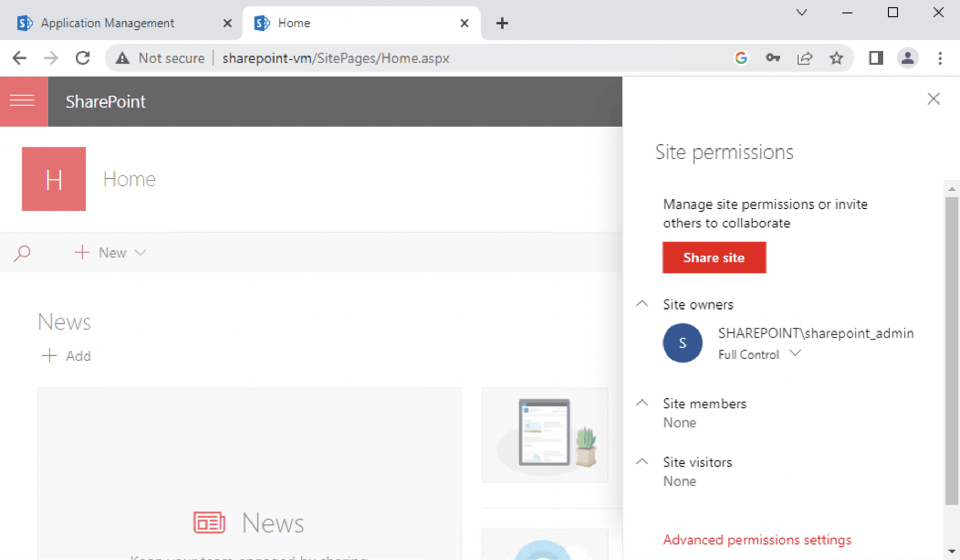Click the SHAREPOINT\sharepoint_admin user name
The width and height of the screenshot is (960, 560).
816,333
